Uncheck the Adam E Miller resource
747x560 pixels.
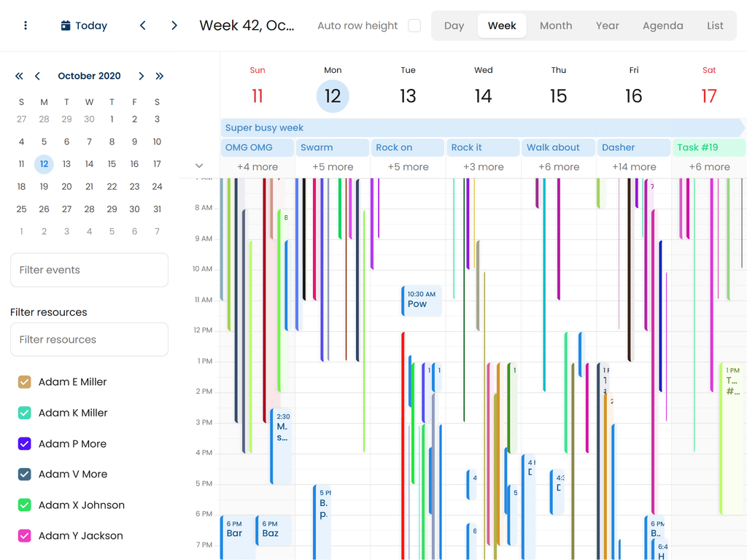point(23,381)
